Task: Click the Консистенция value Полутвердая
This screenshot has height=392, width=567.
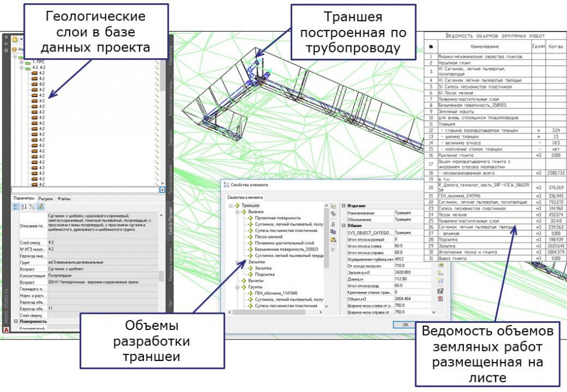Action: (x=102, y=275)
